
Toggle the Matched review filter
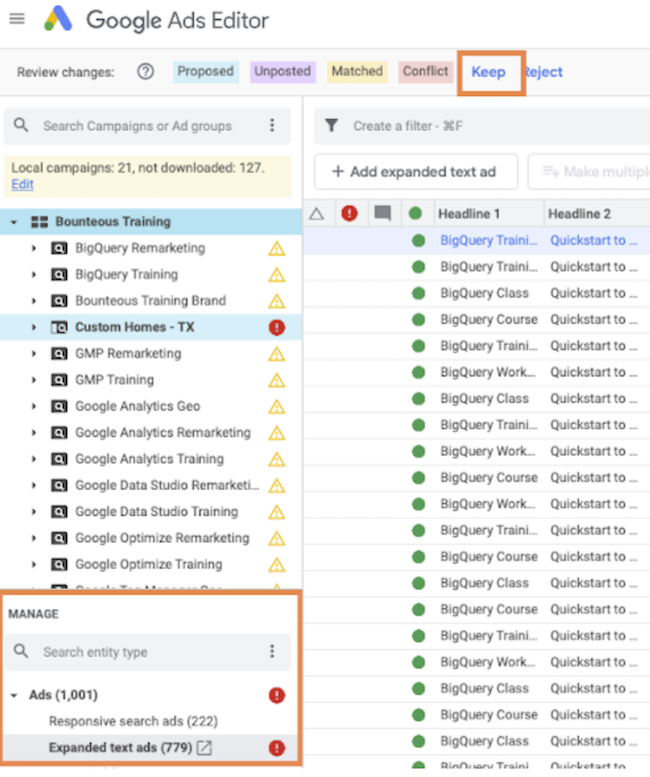[357, 72]
